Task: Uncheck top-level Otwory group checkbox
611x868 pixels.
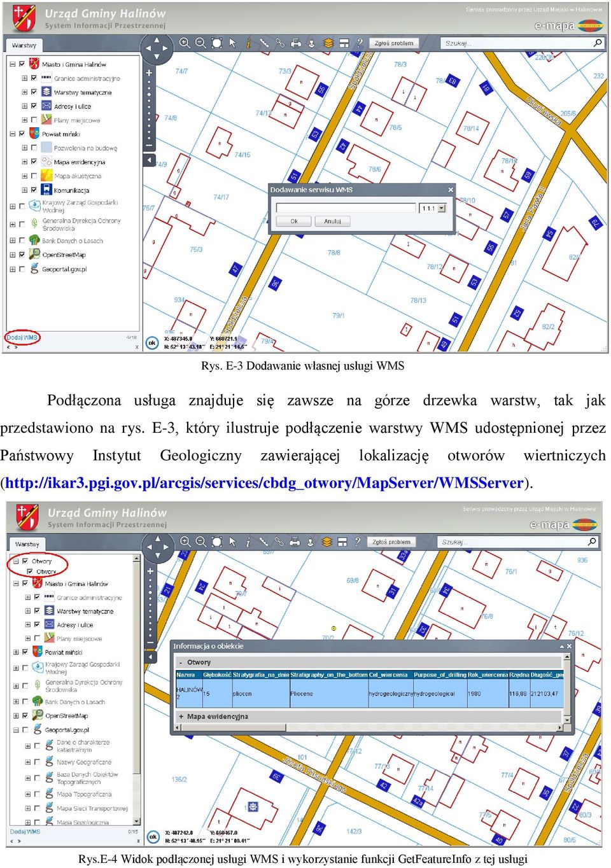Action: [25, 561]
